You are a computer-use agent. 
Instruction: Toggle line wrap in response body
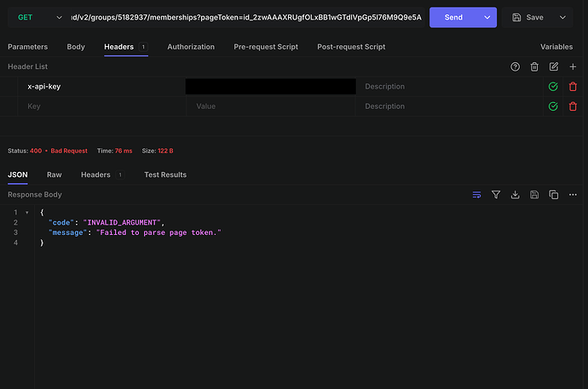coord(476,195)
